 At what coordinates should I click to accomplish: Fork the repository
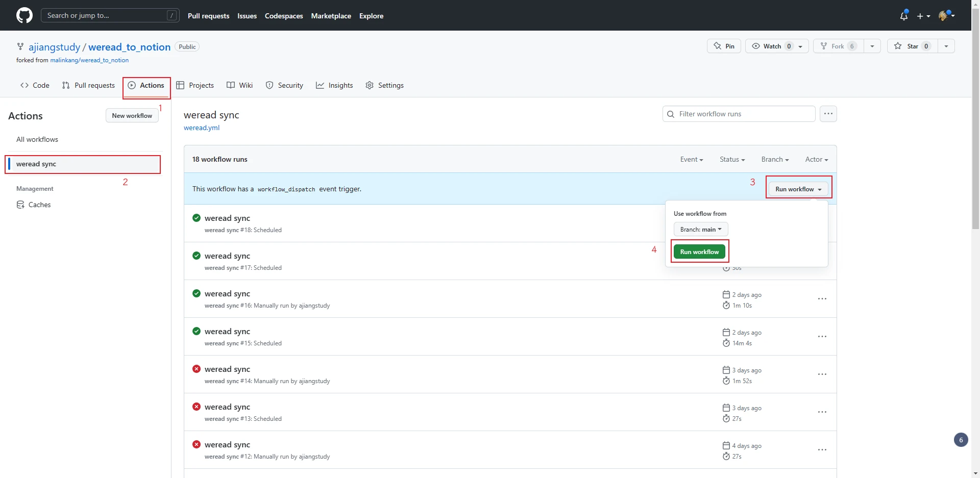point(838,46)
